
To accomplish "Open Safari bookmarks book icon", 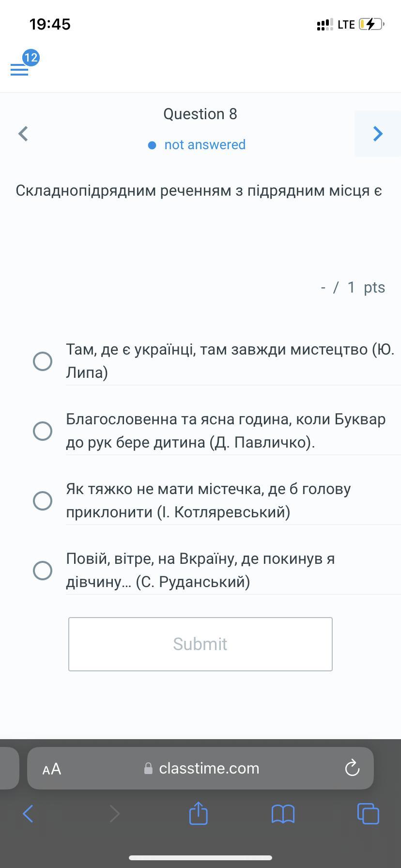I will 283,814.
